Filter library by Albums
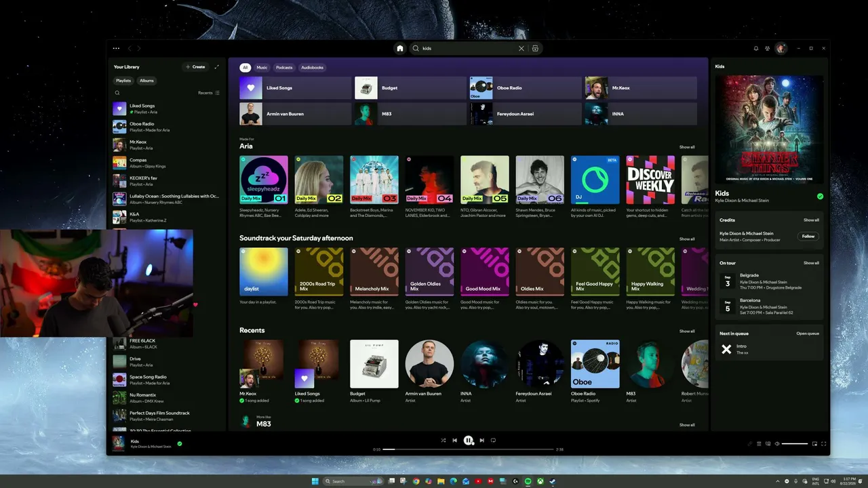The width and height of the screenshot is (868, 488). [146, 81]
